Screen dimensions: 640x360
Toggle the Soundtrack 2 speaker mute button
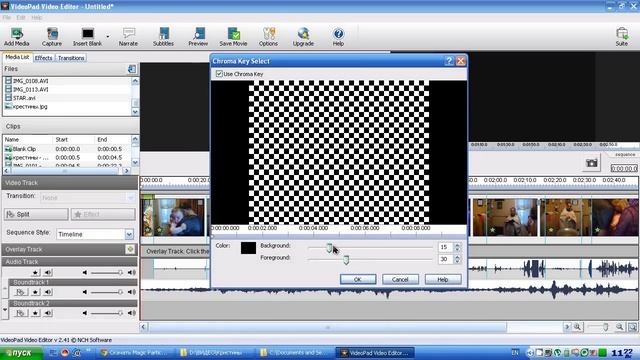(48, 313)
